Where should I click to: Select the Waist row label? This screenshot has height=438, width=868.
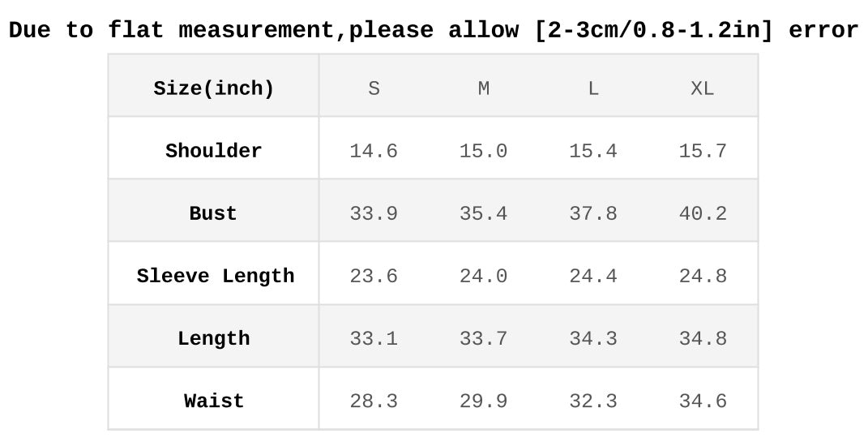pos(214,401)
